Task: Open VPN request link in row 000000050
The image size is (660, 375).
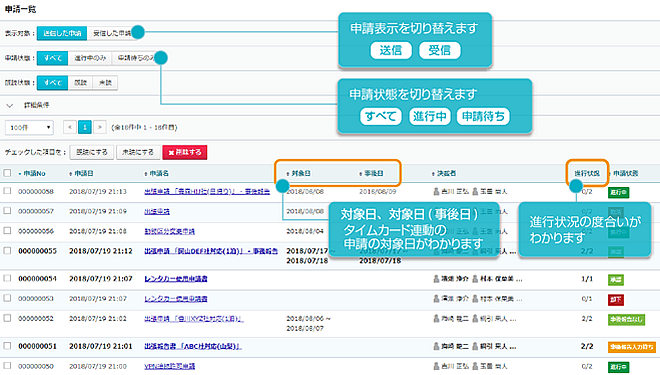Action: click(x=170, y=367)
